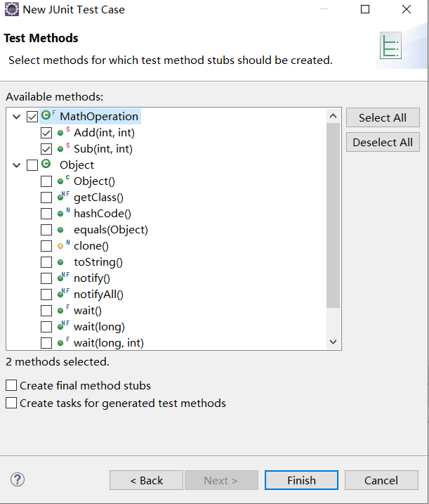Viewport: 429px width, 504px height.
Task: Click the toString() method icon
Action: [60, 262]
